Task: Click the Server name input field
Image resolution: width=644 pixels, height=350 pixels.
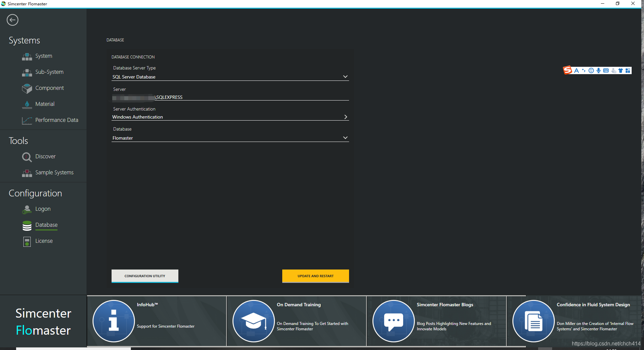Action: tap(230, 97)
